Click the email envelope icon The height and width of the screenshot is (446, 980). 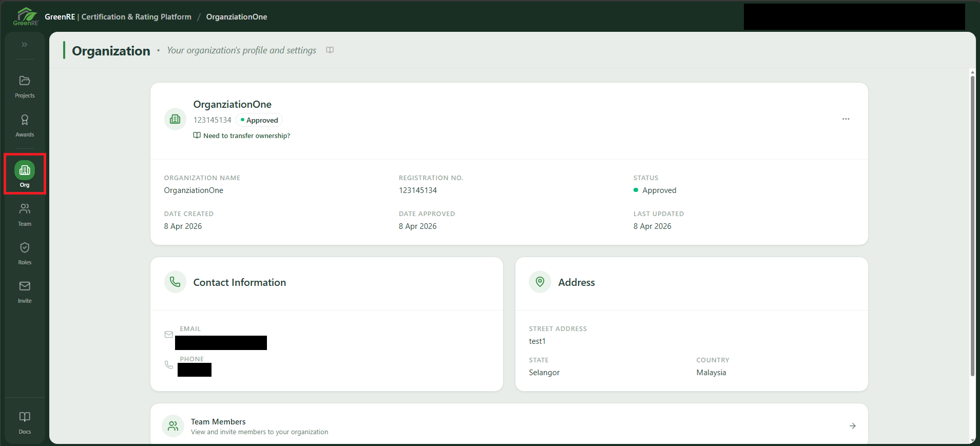click(169, 335)
